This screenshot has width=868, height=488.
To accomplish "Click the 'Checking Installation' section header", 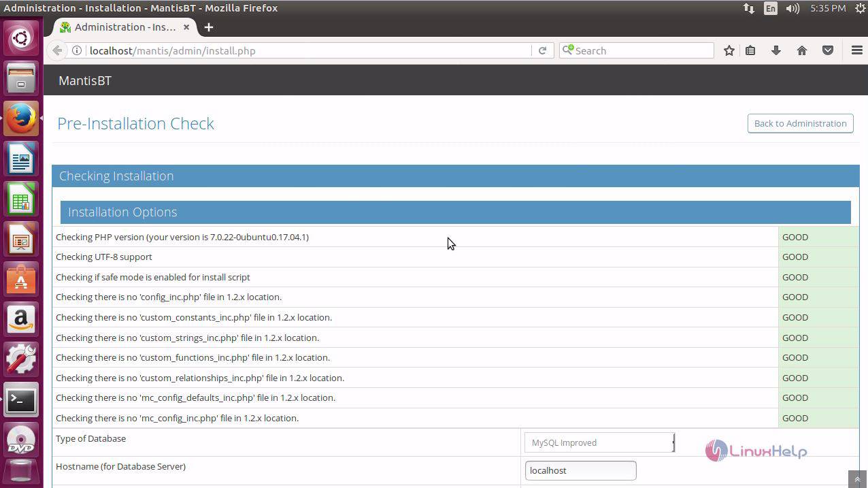I will (456, 176).
